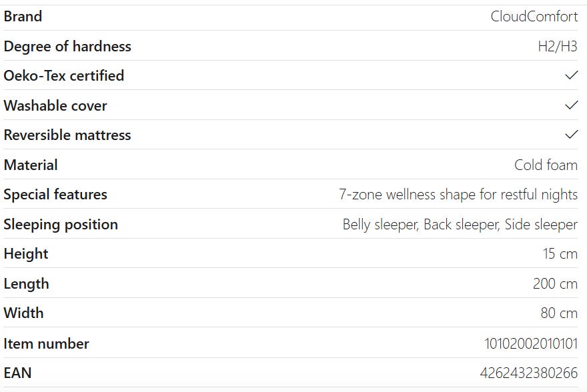Select the H2/H3 hardness value
The width and height of the screenshot is (587, 392).
tap(557, 47)
